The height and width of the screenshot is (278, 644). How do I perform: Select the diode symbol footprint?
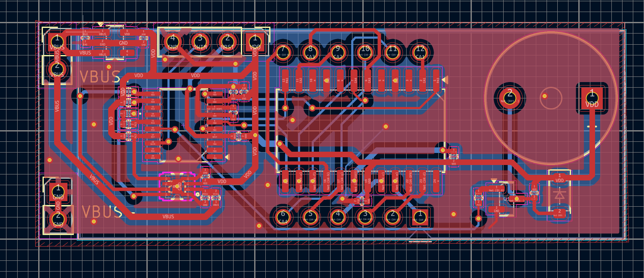pos(559,195)
